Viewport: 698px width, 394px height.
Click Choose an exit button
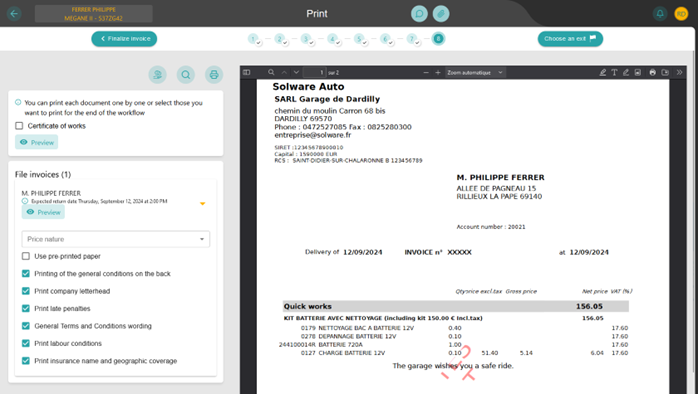(570, 39)
